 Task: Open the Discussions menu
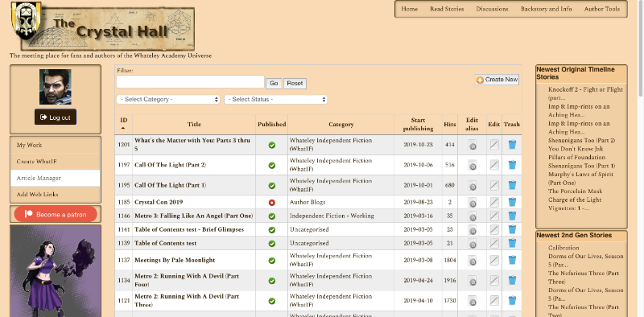coord(492,9)
